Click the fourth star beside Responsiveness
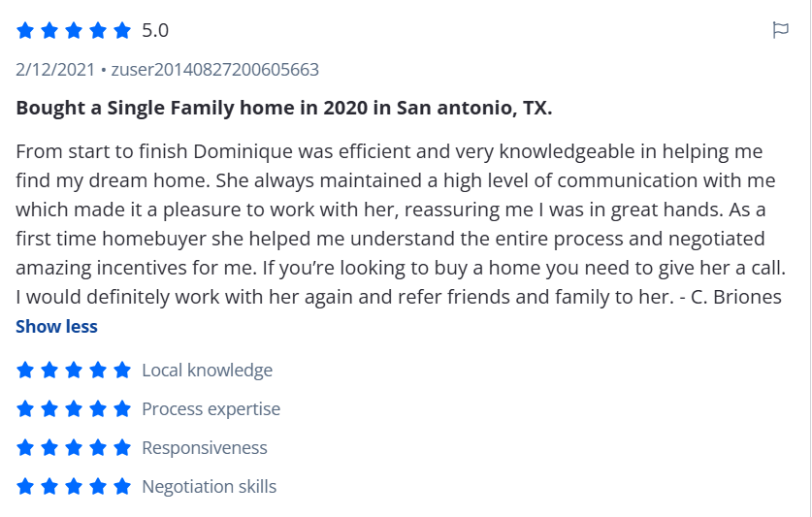812x517 pixels. pos(98,448)
